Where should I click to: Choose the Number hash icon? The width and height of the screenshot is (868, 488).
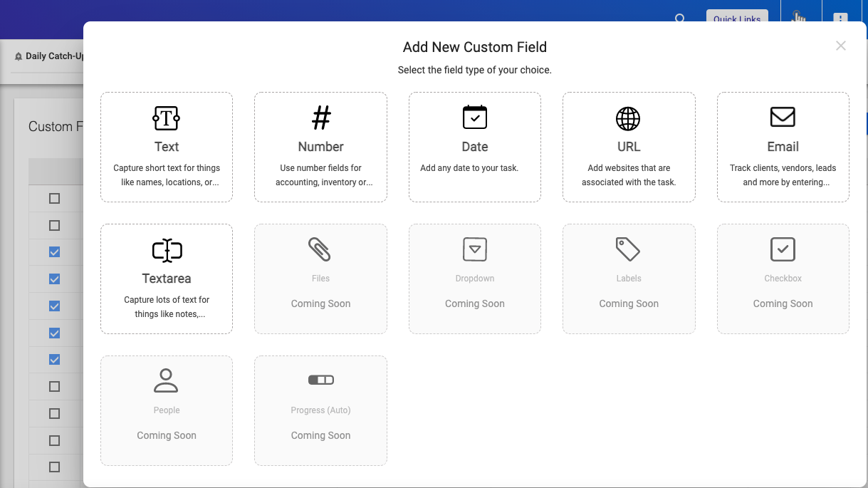(321, 118)
